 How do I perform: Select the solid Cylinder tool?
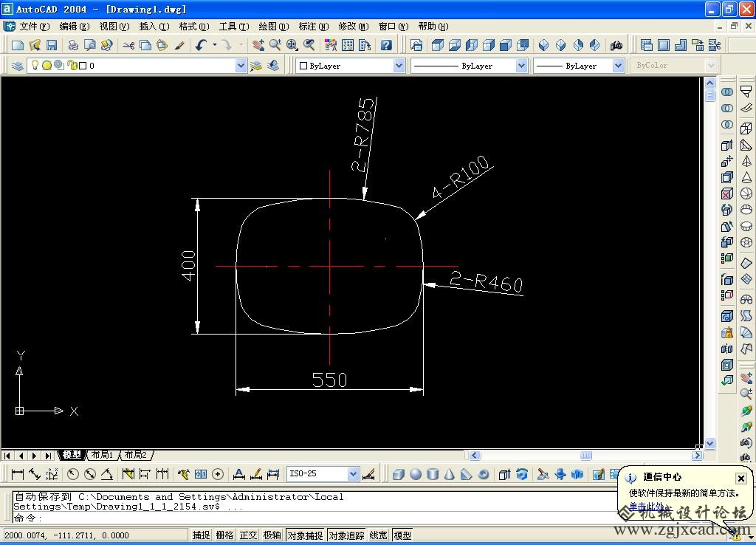433,475
